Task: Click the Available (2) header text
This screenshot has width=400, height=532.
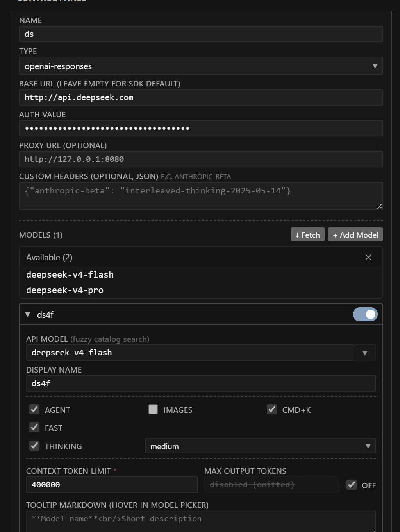Action: 49,257
